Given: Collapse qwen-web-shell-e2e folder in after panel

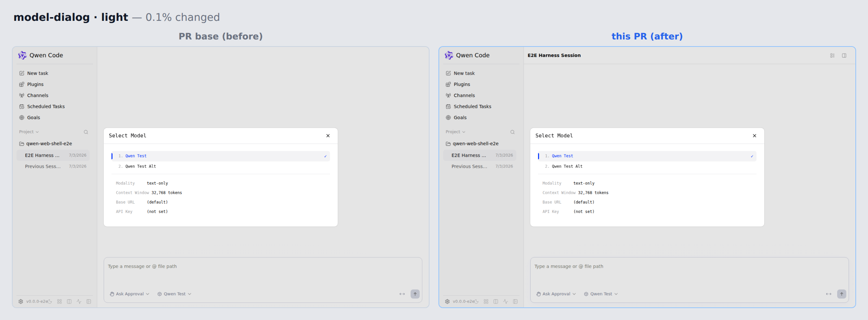Looking at the screenshot, I should [472, 144].
